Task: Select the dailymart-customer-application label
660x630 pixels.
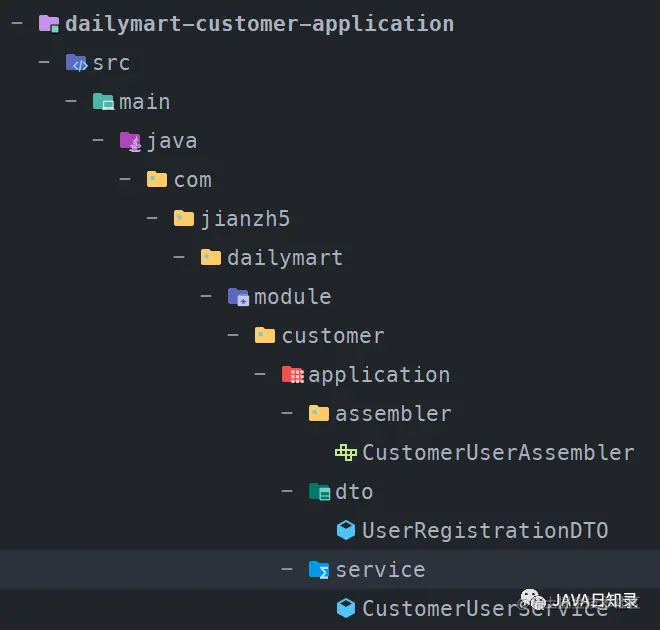Action: click(260, 24)
